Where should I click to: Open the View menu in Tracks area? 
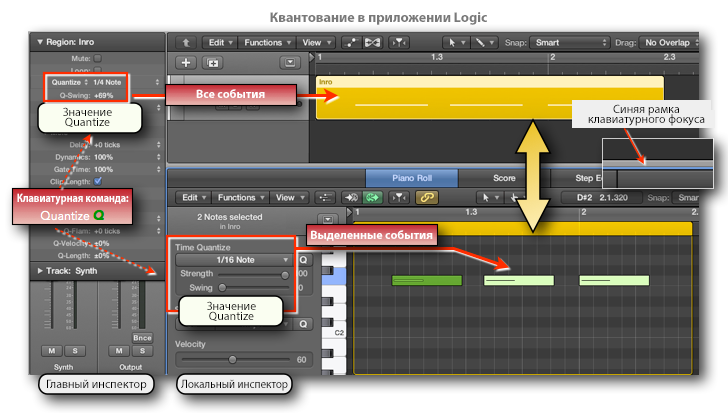point(316,43)
